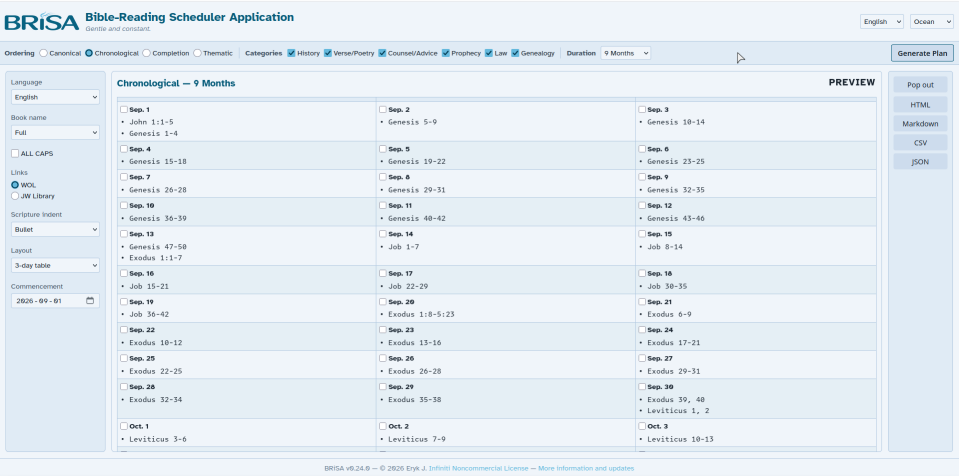959x476 pixels.
Task: Toggle the History category checkbox
Action: pyautogui.click(x=291, y=53)
